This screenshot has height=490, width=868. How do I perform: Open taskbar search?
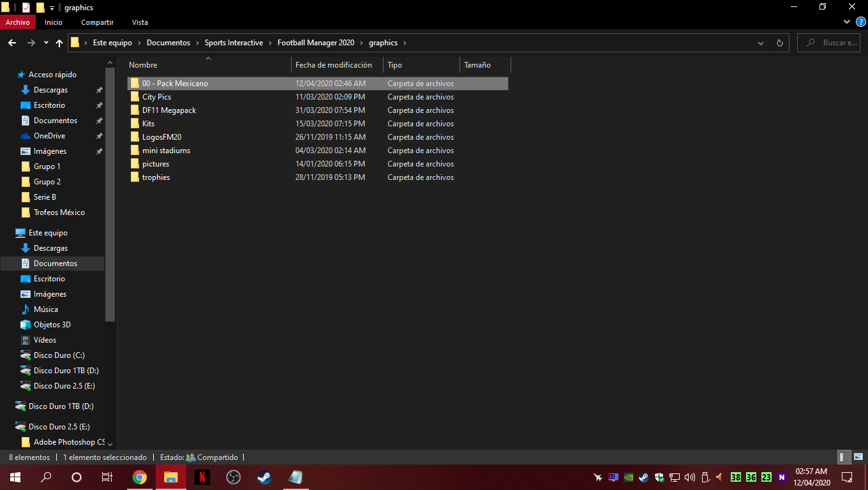pyautogui.click(x=46, y=477)
